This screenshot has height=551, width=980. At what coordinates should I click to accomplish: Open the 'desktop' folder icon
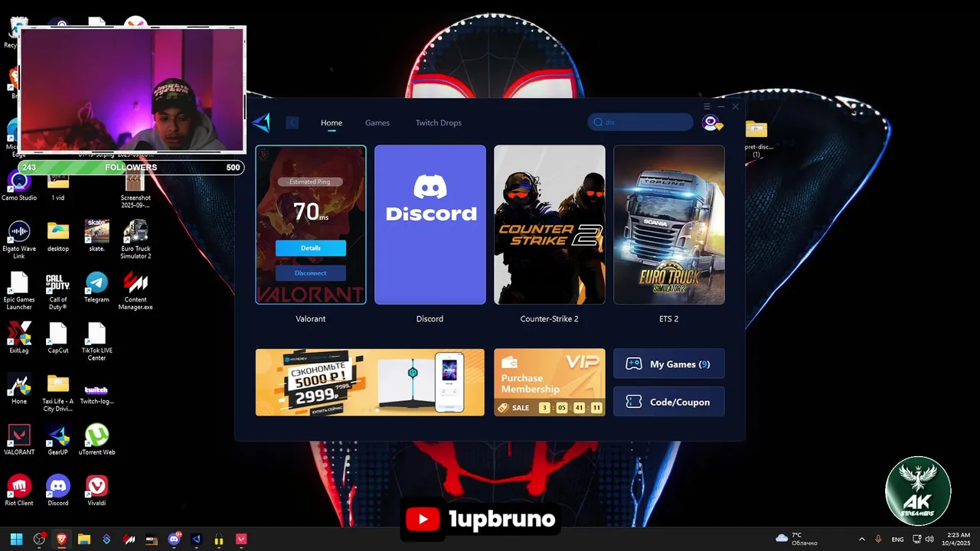[x=58, y=236]
